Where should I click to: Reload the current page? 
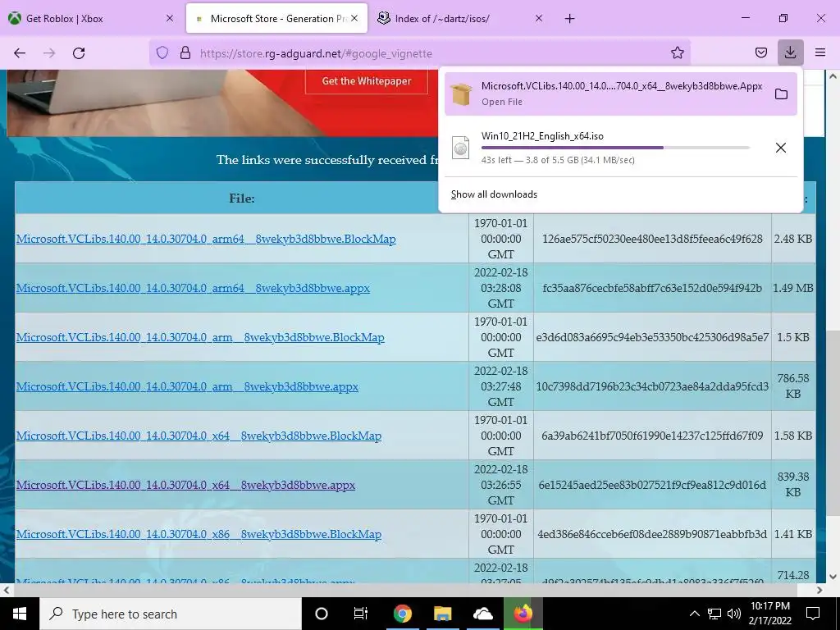point(79,53)
